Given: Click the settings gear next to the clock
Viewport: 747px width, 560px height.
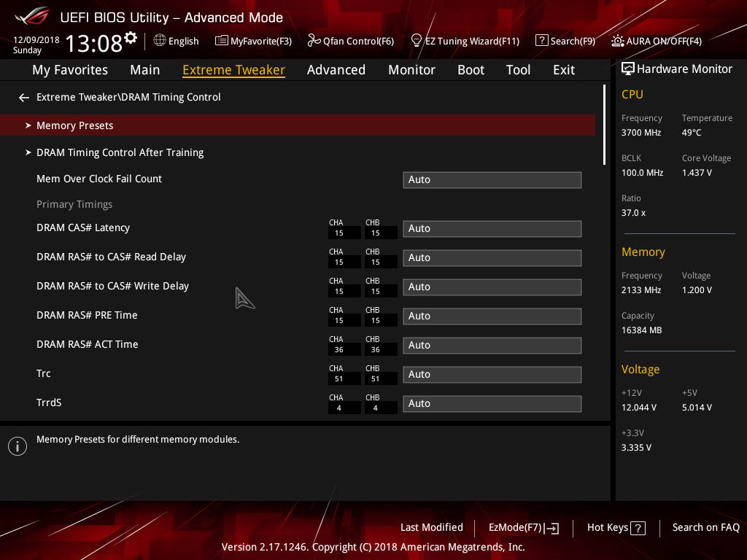Looking at the screenshot, I should coord(131,38).
